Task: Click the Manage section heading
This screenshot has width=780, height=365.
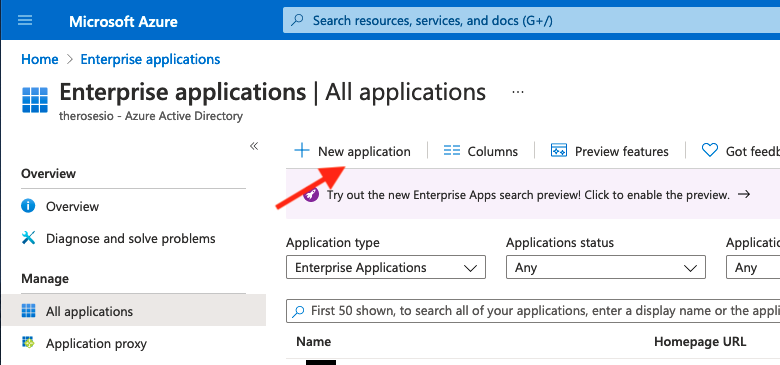Action: tap(45, 278)
